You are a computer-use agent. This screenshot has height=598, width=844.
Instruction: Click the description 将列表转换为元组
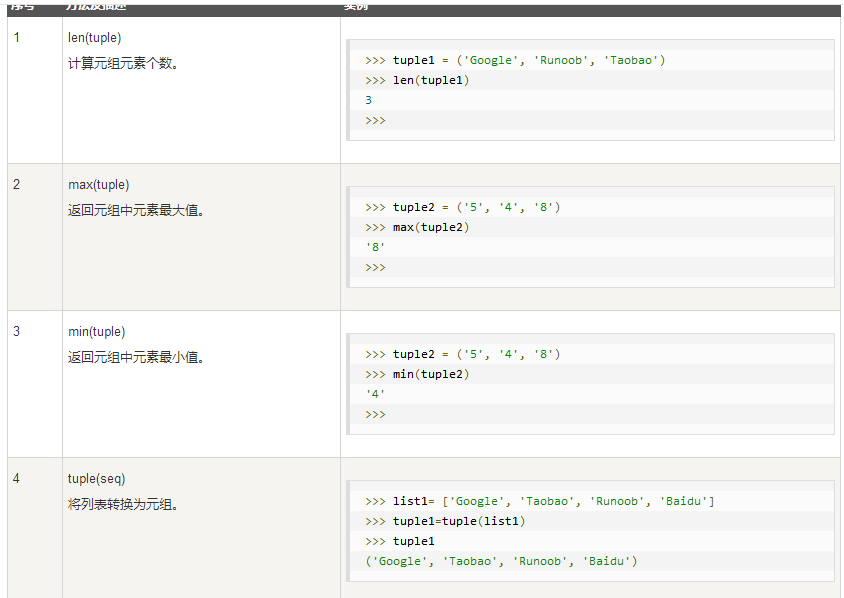pos(124,505)
